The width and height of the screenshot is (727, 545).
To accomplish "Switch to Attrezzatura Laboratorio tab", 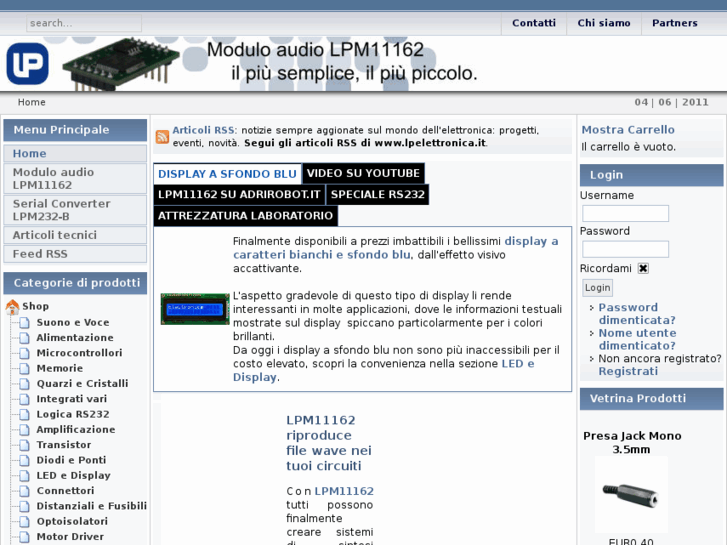I will [245, 216].
